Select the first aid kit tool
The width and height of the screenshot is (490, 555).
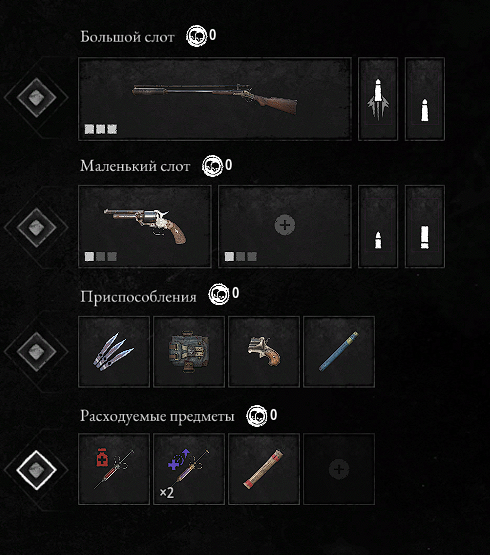click(189, 351)
